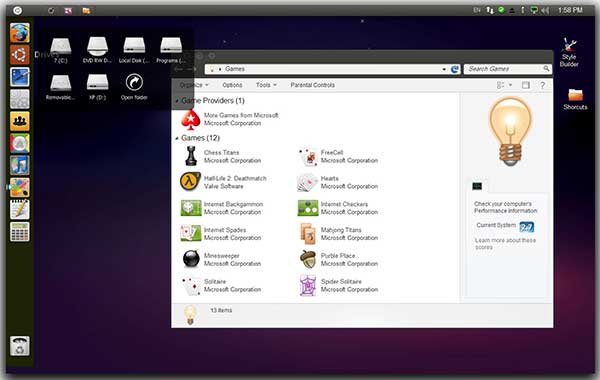600x380 pixels.
Task: Select Internet Checkers entry
Action: coord(338,208)
